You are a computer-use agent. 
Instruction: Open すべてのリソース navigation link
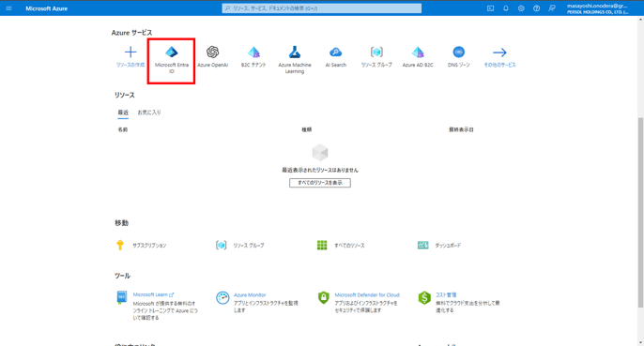click(x=349, y=246)
